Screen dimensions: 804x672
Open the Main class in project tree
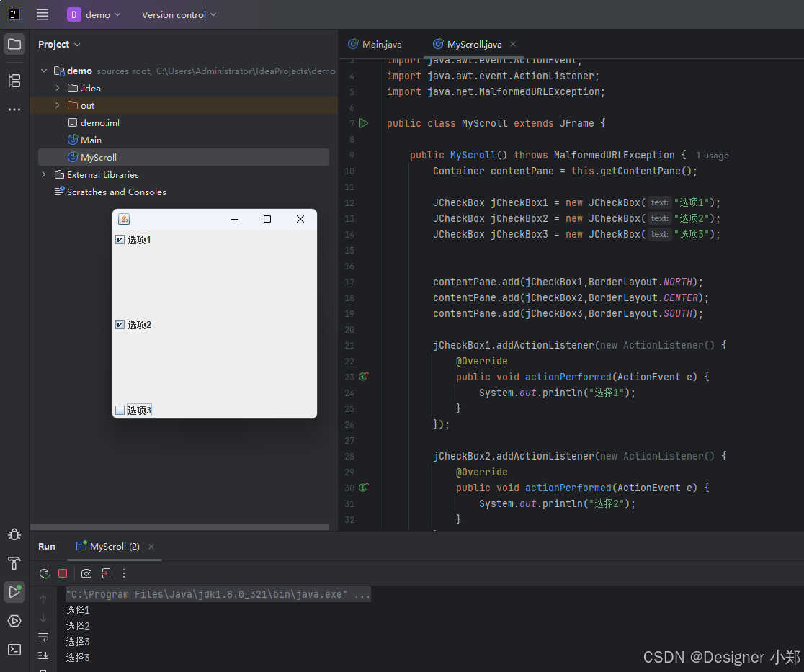click(91, 140)
